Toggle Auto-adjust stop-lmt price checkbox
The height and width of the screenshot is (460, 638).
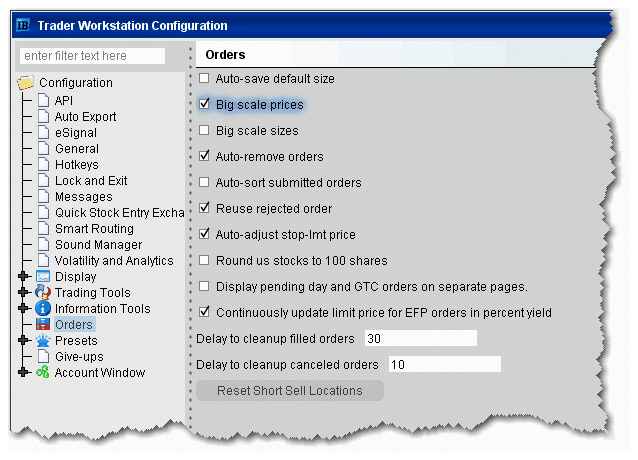204,234
